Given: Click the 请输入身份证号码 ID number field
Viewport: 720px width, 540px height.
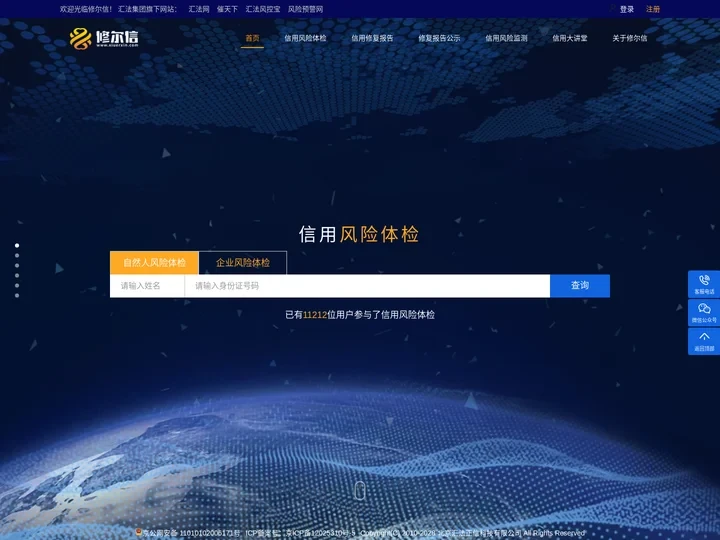Looking at the screenshot, I should (367, 286).
